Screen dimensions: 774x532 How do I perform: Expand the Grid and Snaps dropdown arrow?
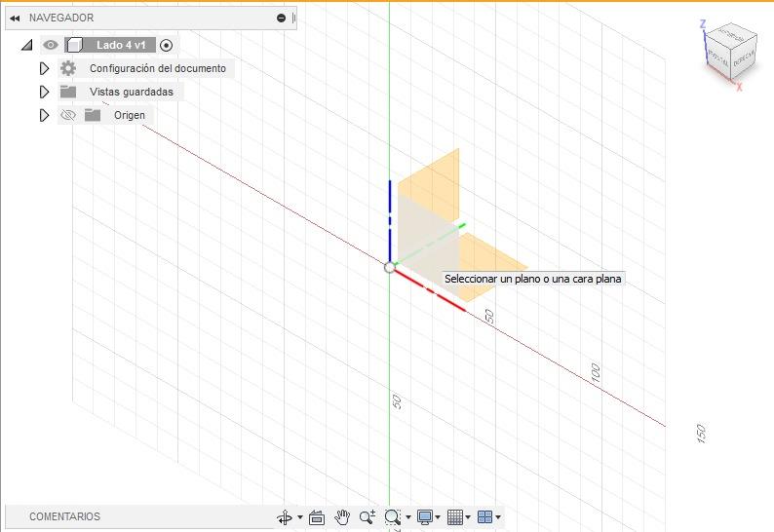click(x=468, y=517)
